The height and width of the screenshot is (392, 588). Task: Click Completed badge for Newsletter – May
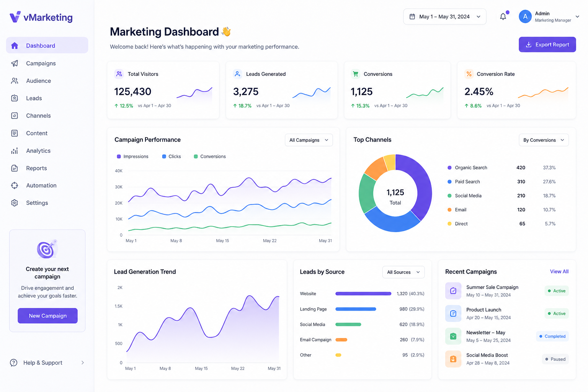tap(552, 336)
